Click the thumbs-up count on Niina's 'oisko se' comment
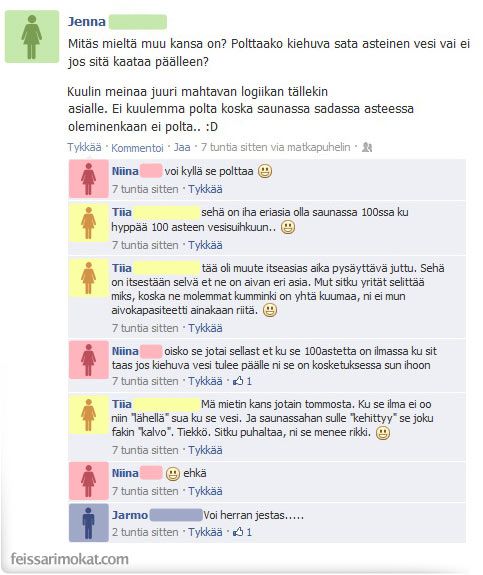The width and height of the screenshot is (483, 575). [x=249, y=381]
